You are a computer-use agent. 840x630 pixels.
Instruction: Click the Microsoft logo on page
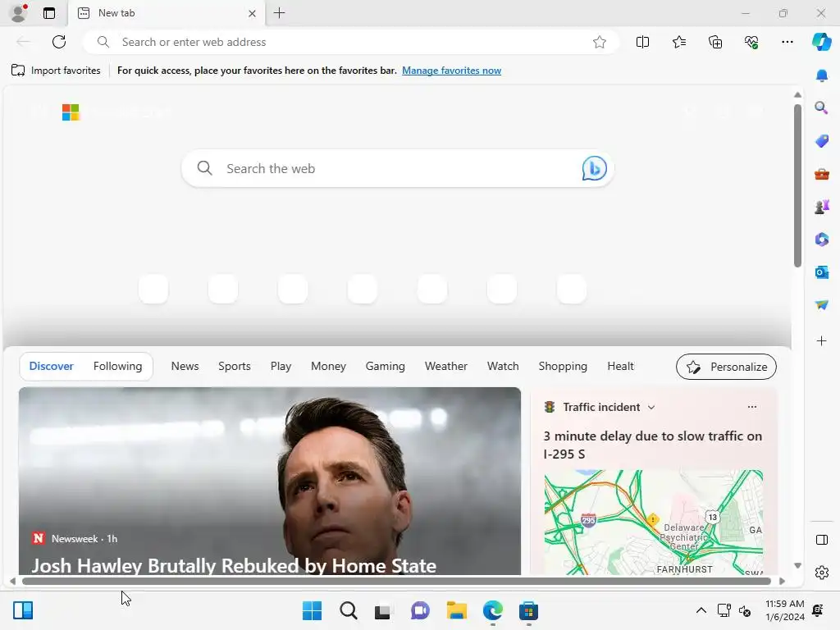71,112
